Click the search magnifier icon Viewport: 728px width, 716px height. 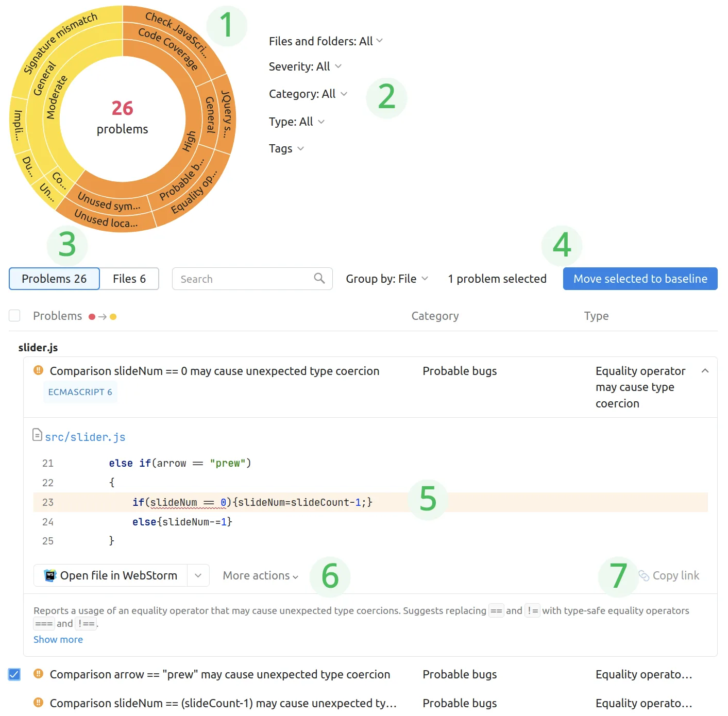[319, 279]
